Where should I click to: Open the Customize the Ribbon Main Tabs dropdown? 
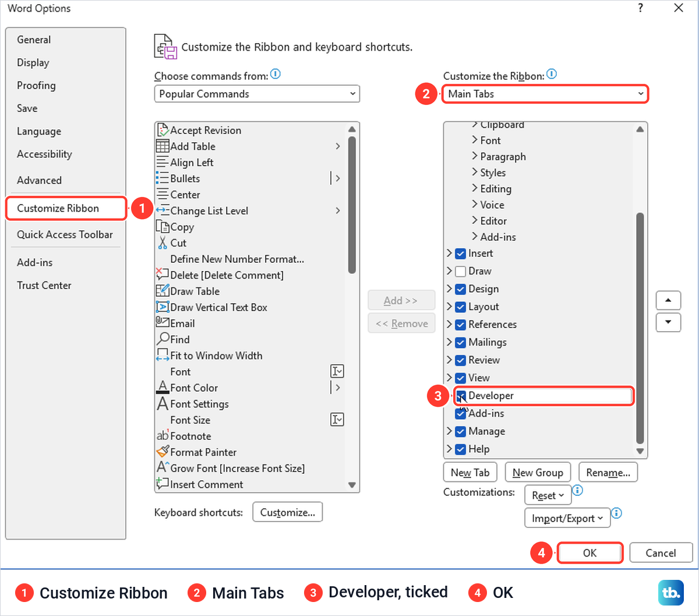(x=545, y=94)
